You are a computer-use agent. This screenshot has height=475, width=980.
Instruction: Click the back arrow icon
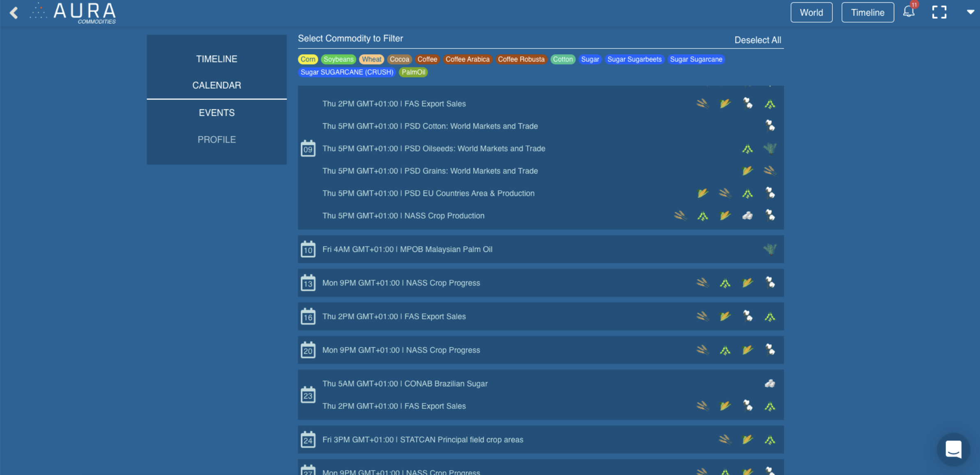tap(14, 13)
